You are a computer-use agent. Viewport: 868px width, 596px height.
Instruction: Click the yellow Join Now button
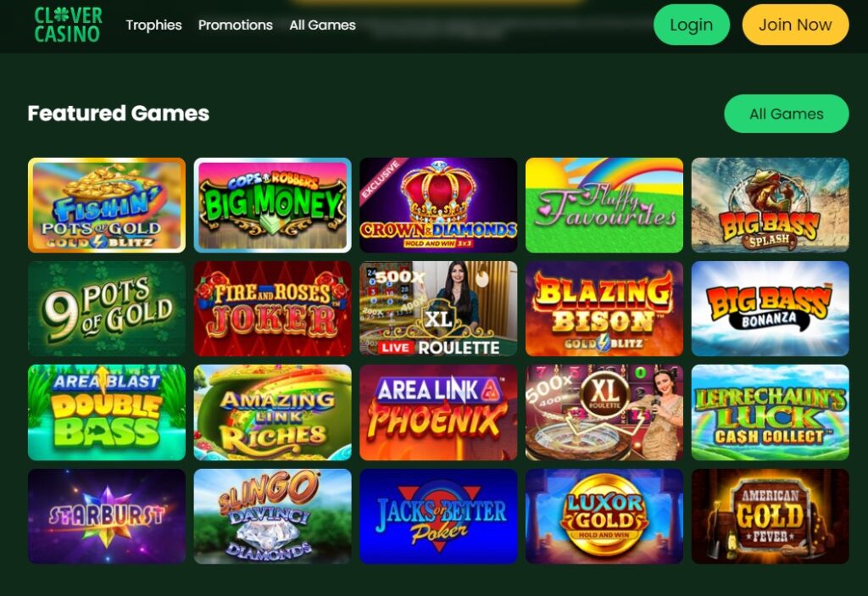coord(795,25)
